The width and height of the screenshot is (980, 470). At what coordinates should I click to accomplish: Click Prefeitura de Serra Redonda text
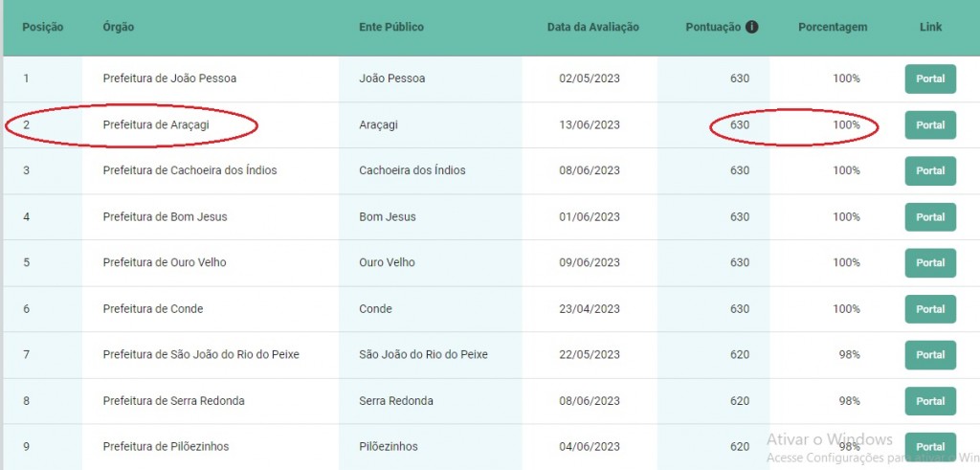pyautogui.click(x=173, y=401)
